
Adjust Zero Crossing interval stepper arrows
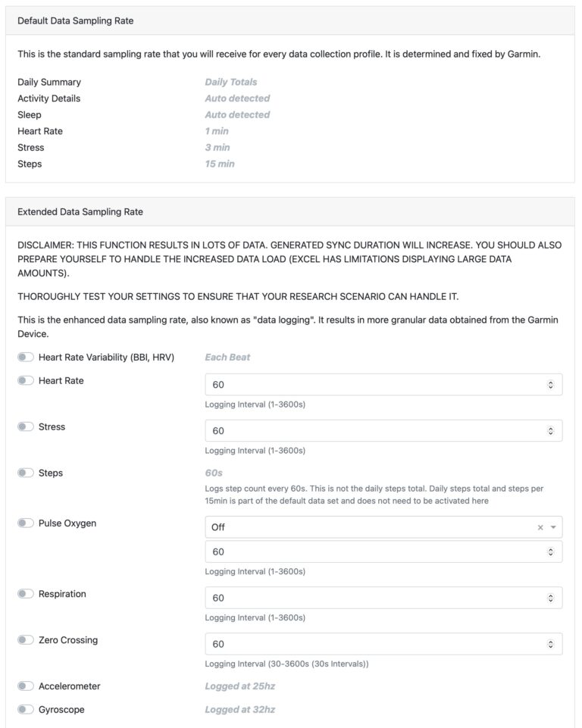[x=550, y=644]
